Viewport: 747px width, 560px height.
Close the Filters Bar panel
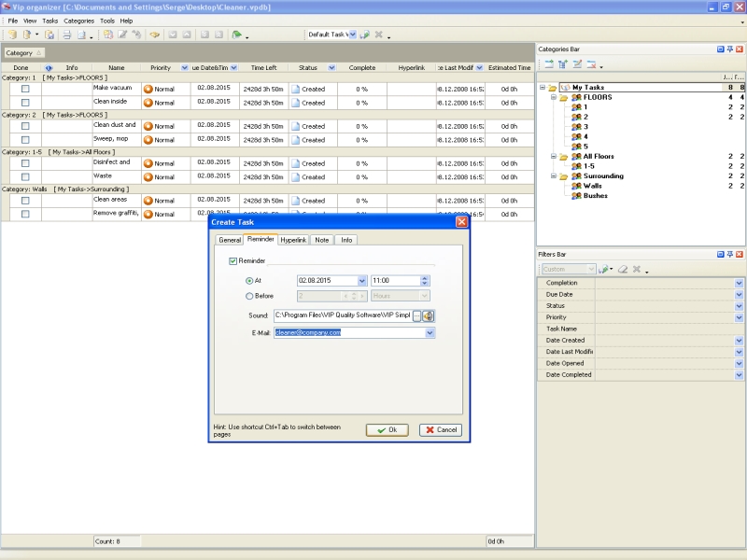point(740,254)
